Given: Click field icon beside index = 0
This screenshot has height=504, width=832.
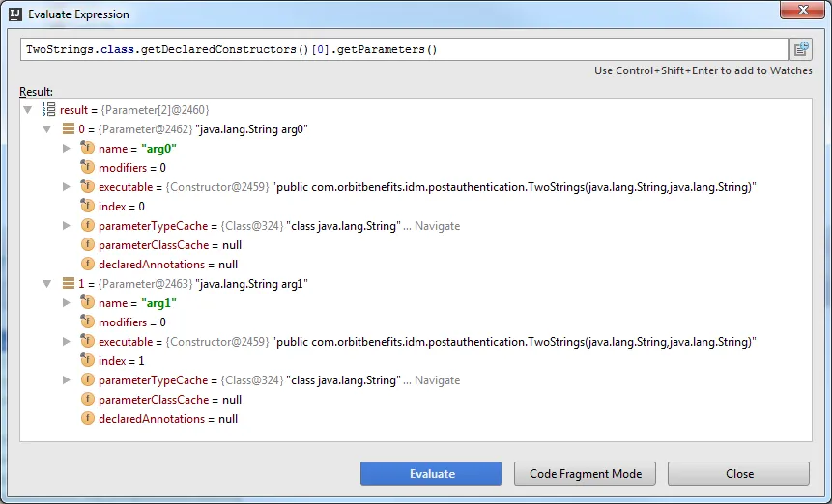Looking at the screenshot, I should (x=87, y=207).
